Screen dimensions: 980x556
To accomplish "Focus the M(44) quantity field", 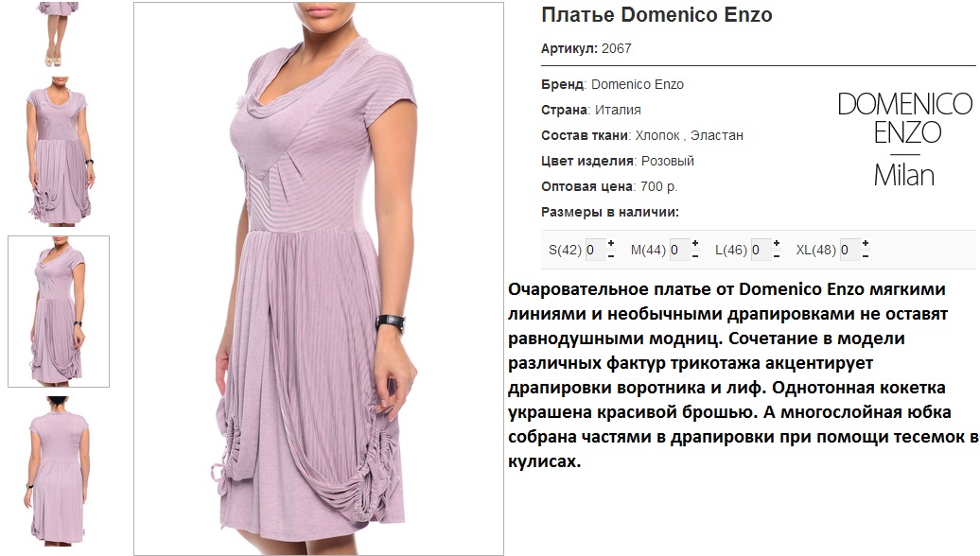I will click(x=679, y=250).
